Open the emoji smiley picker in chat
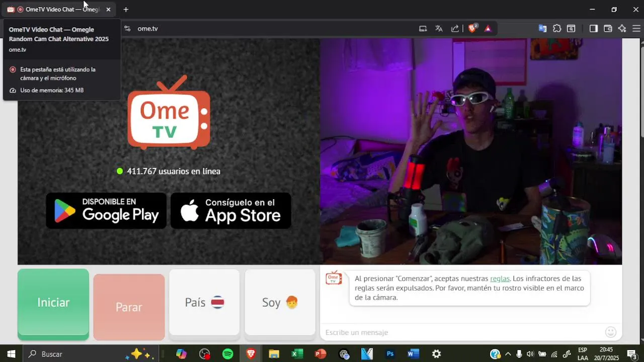644x362 pixels. pyautogui.click(x=611, y=332)
